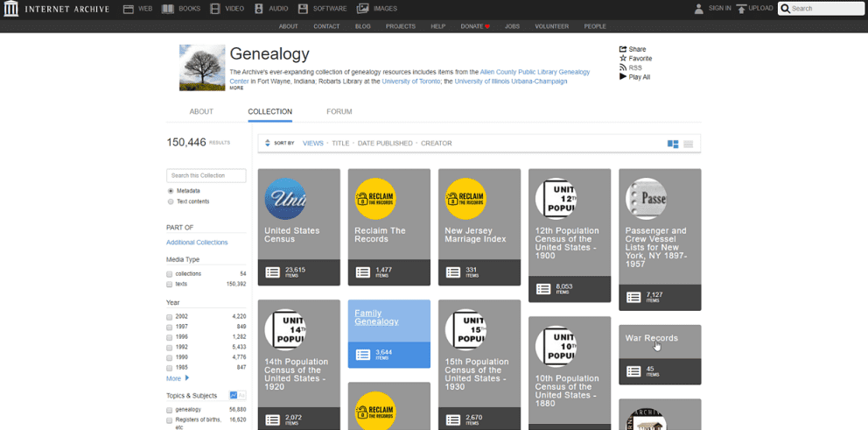Check the year 1990 filter
868x430 pixels.
coord(170,356)
